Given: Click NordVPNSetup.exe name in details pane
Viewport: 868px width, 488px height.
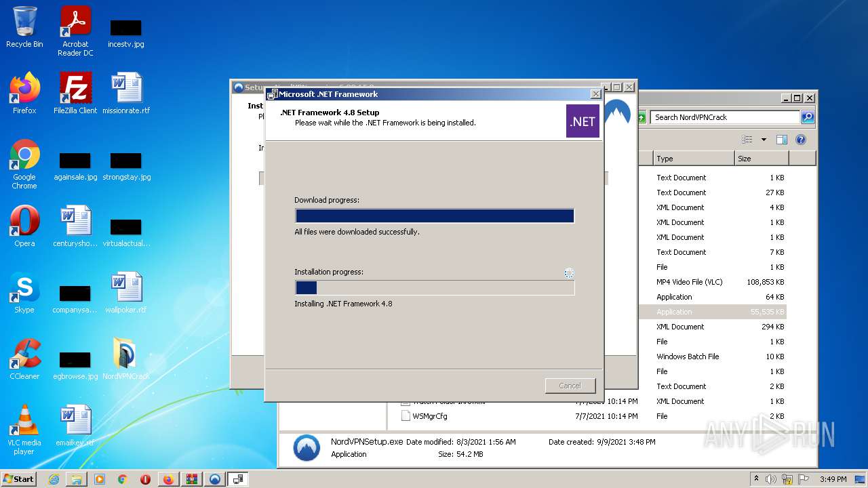Looking at the screenshot, I should (367, 442).
